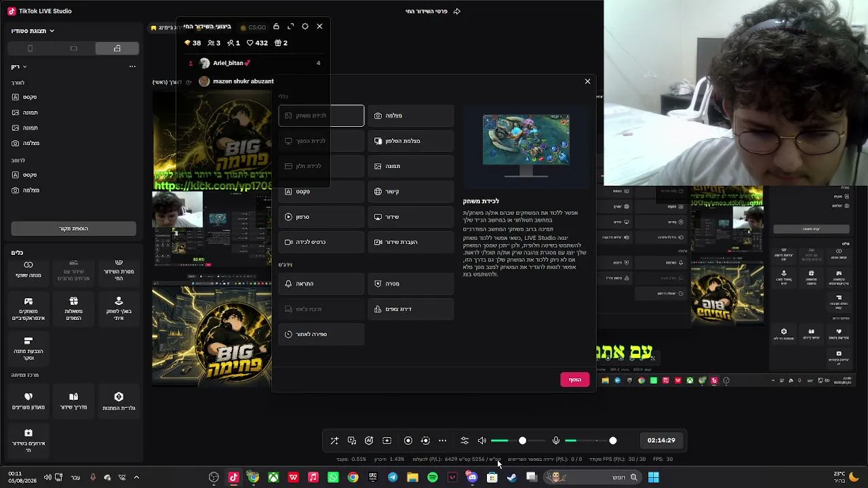This screenshot has width=868, height=488.
Task: Select the מצלמת הטלפון phone camera source
Action: click(411, 141)
